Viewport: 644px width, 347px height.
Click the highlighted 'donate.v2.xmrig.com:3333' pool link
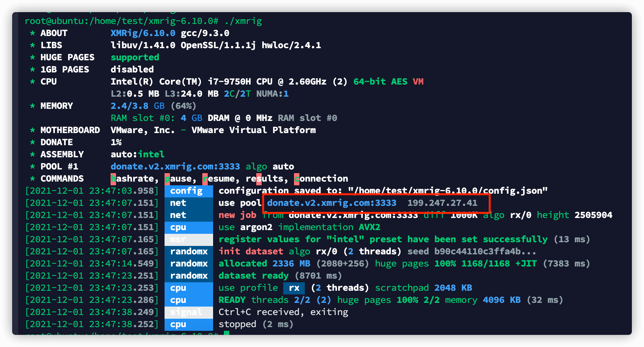(x=332, y=203)
